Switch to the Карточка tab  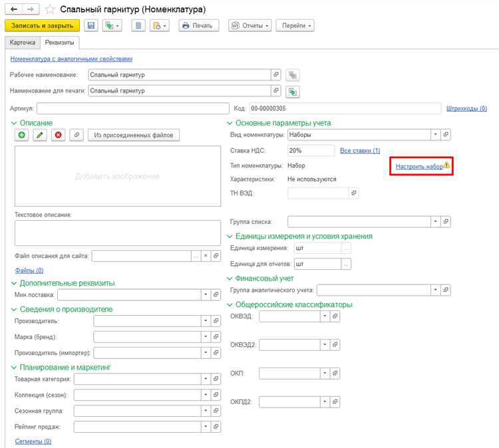click(x=22, y=43)
